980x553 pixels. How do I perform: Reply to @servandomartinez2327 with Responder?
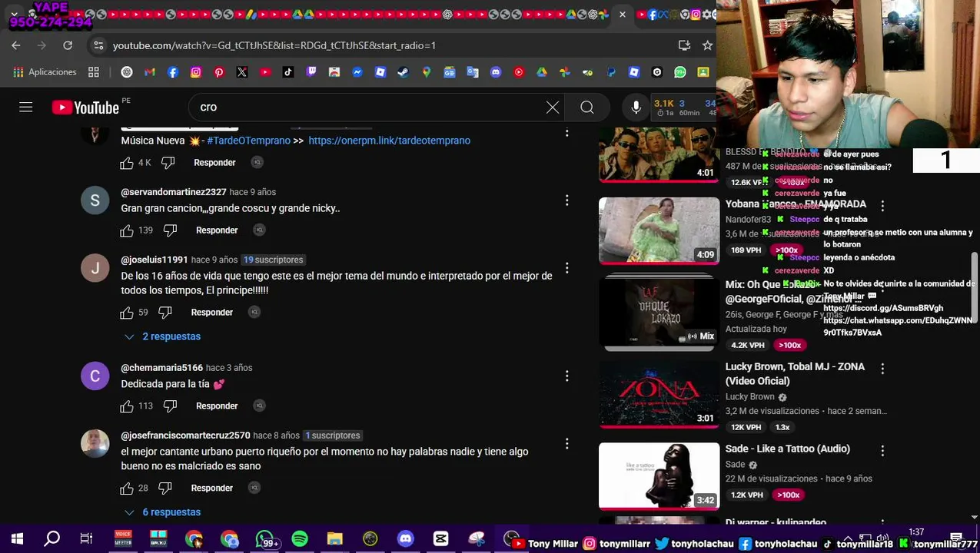point(217,230)
